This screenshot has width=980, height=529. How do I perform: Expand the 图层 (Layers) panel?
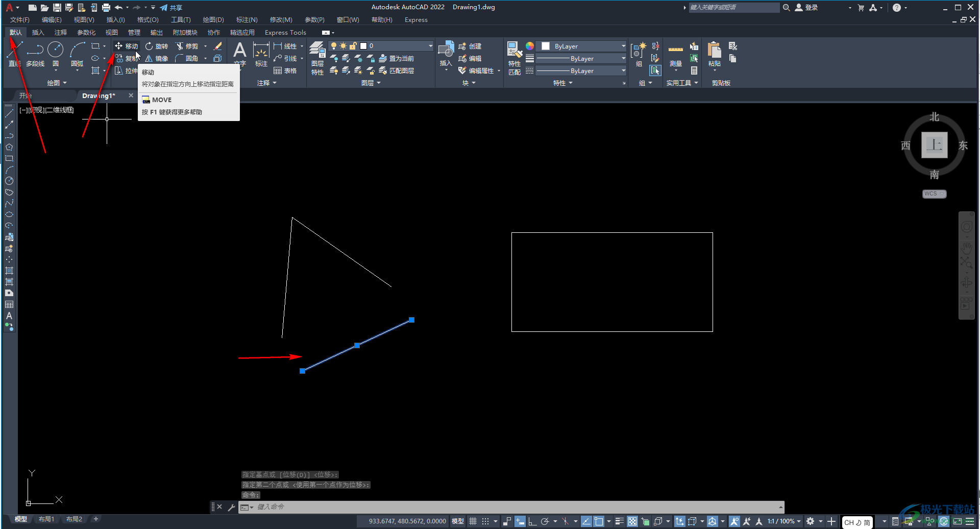(371, 83)
